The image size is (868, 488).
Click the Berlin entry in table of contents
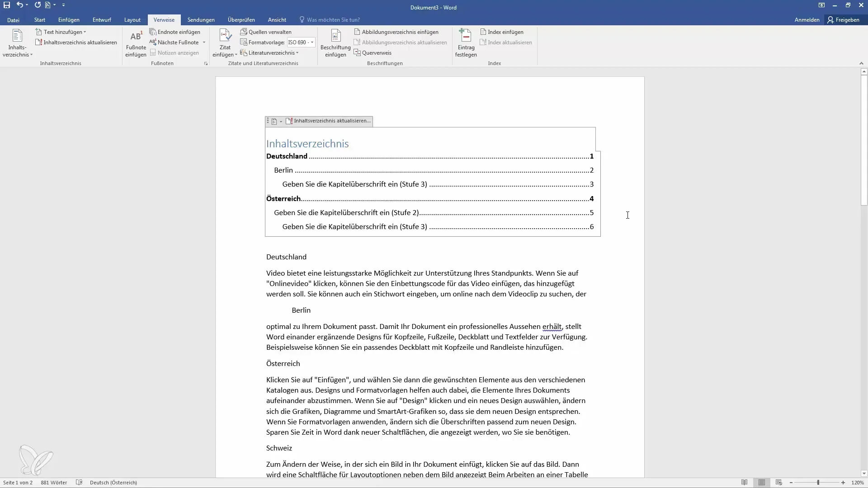point(434,170)
